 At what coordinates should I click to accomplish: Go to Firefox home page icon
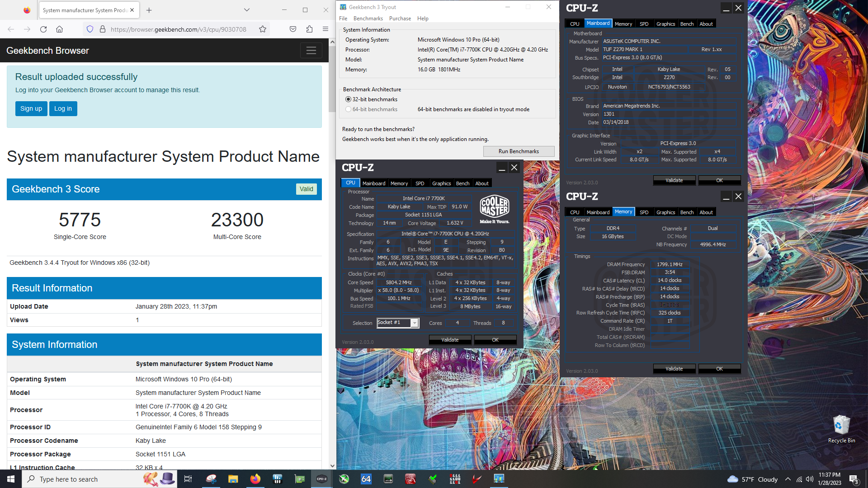[x=59, y=29]
